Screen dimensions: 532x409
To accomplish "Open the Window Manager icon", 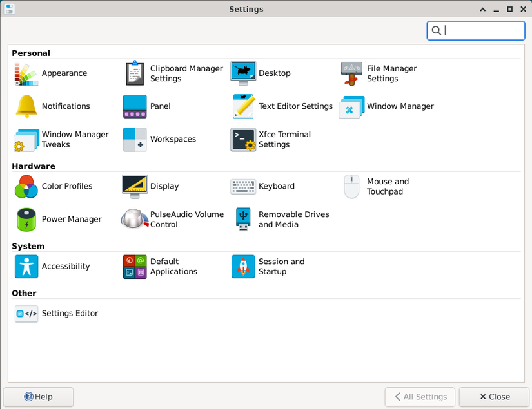I will (x=351, y=108).
